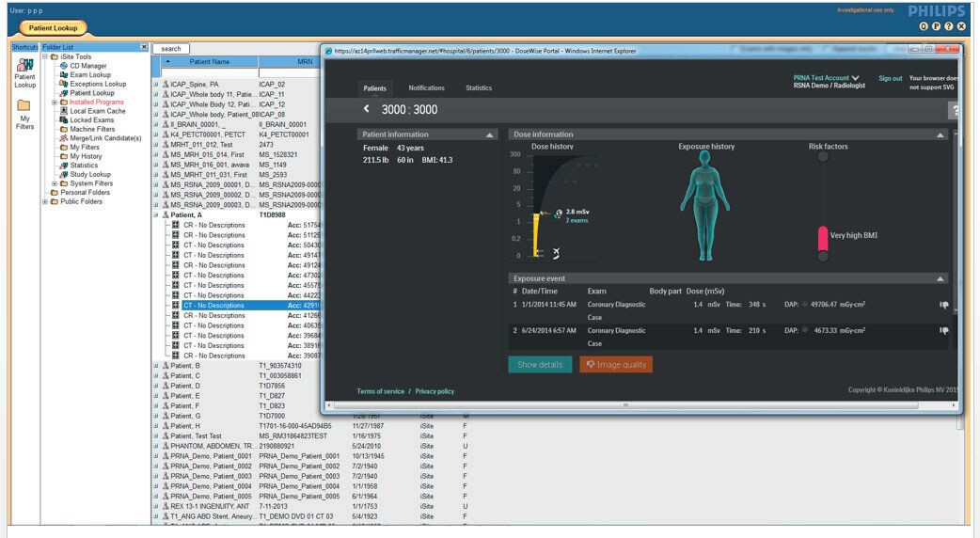Screen dimensions: 980x538
Task: Click last round icon under Philips logo
Action: click(x=961, y=26)
